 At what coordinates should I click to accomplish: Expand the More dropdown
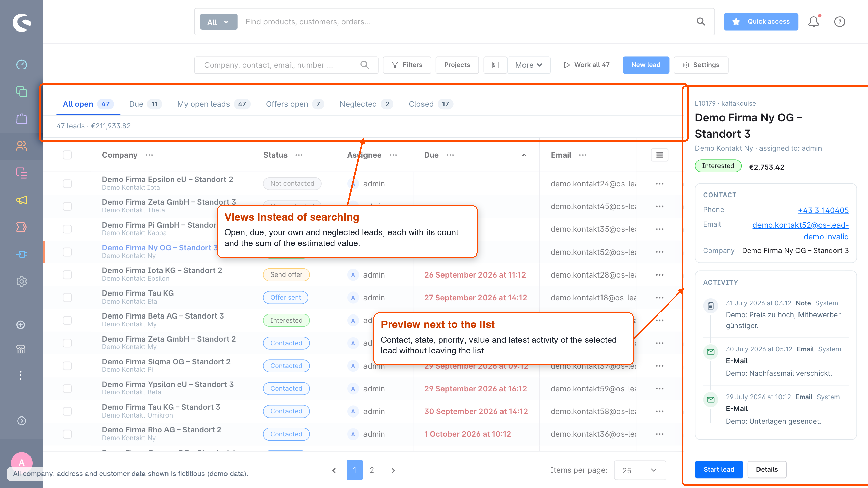coord(529,65)
